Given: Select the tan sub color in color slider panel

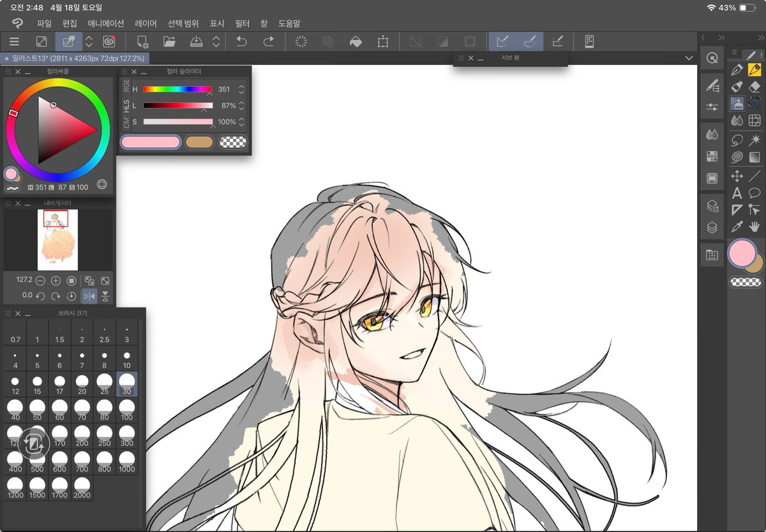Looking at the screenshot, I should (199, 142).
